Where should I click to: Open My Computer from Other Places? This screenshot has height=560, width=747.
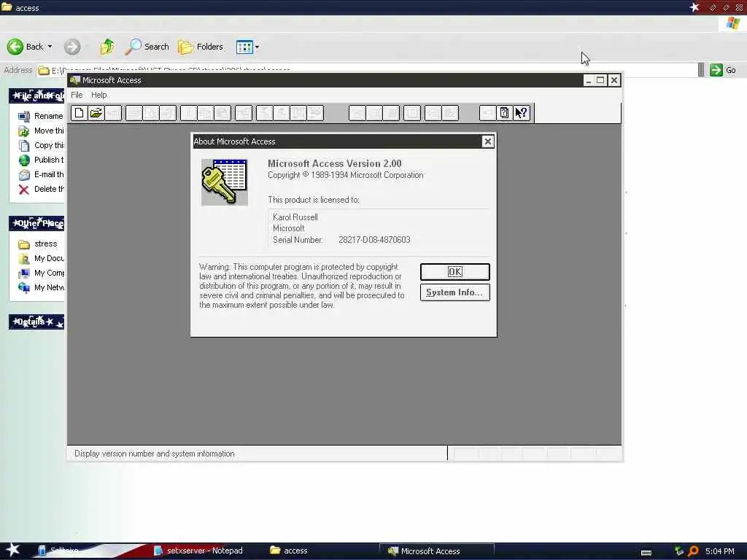click(41, 273)
